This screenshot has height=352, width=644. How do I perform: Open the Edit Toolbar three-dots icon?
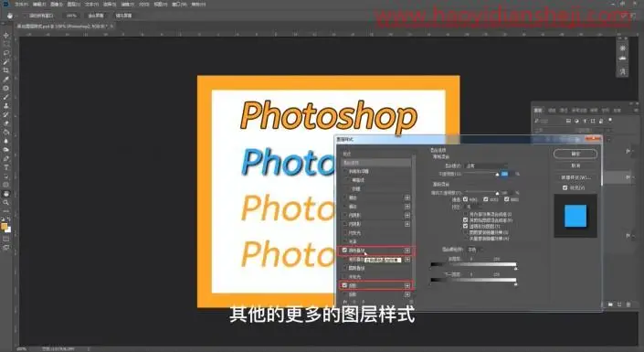point(5,210)
